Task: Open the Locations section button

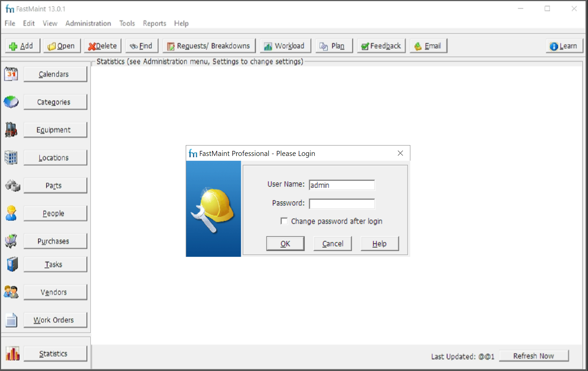Action: click(55, 158)
